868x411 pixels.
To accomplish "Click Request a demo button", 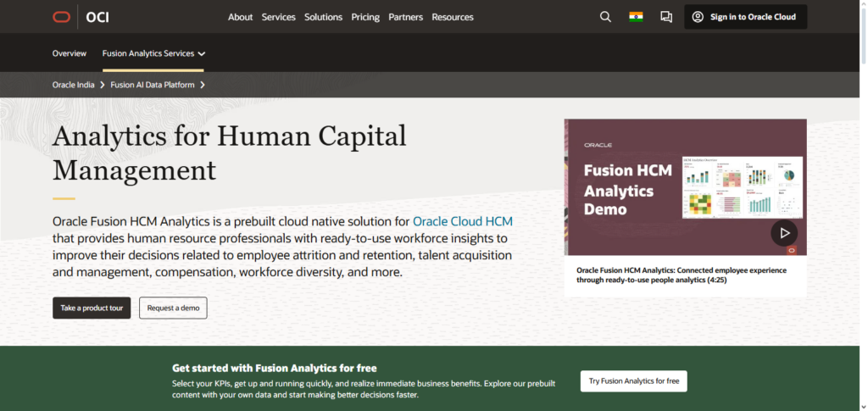I will [173, 308].
